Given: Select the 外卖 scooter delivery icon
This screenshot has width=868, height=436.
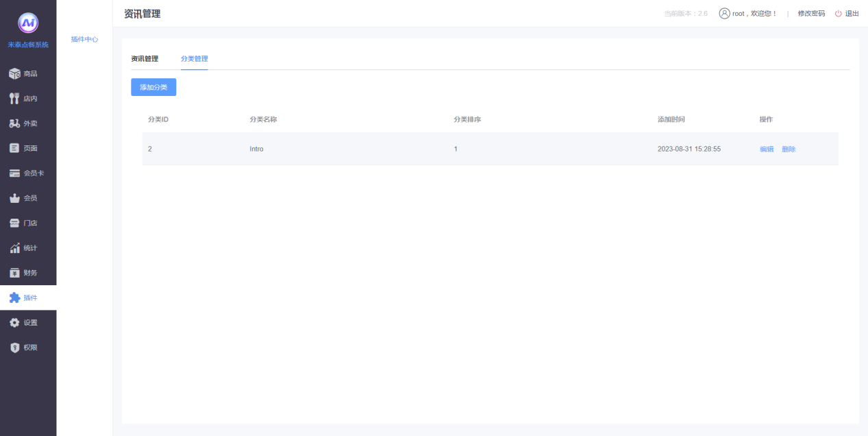Looking at the screenshot, I should pos(14,123).
